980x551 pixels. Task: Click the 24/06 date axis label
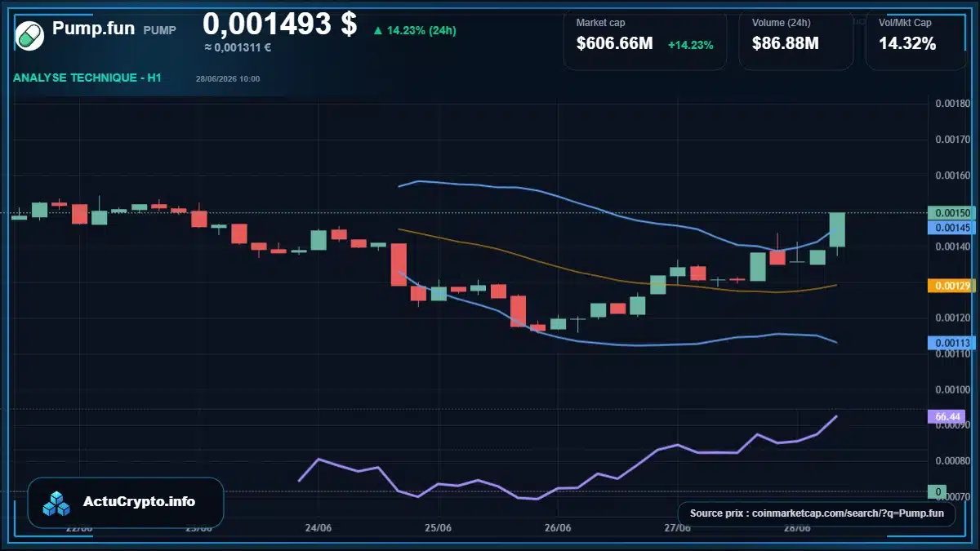pos(318,528)
